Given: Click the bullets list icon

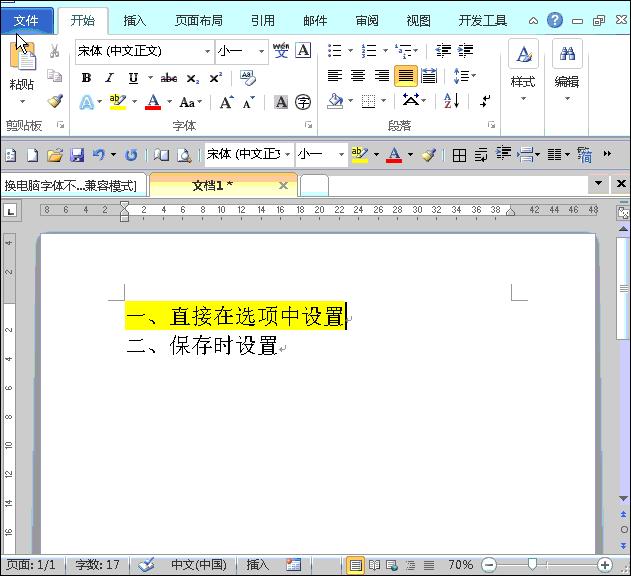Looking at the screenshot, I should click(335, 51).
